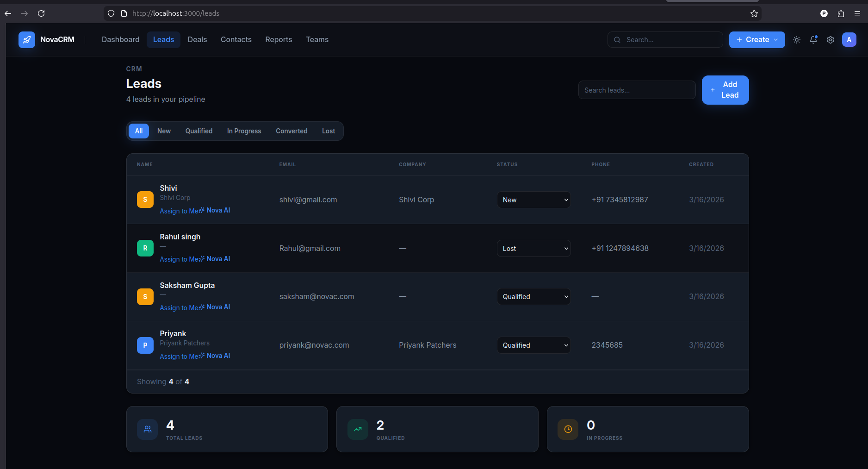Click the shield icon in the address bar
The width and height of the screenshot is (868, 469).
click(111, 13)
